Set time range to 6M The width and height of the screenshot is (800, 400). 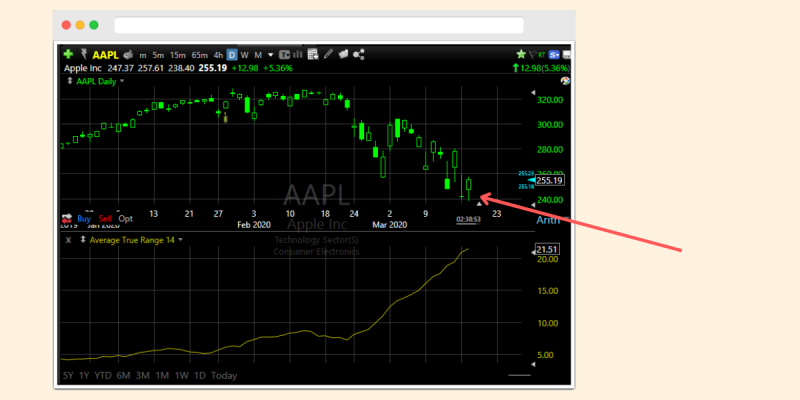click(x=123, y=376)
